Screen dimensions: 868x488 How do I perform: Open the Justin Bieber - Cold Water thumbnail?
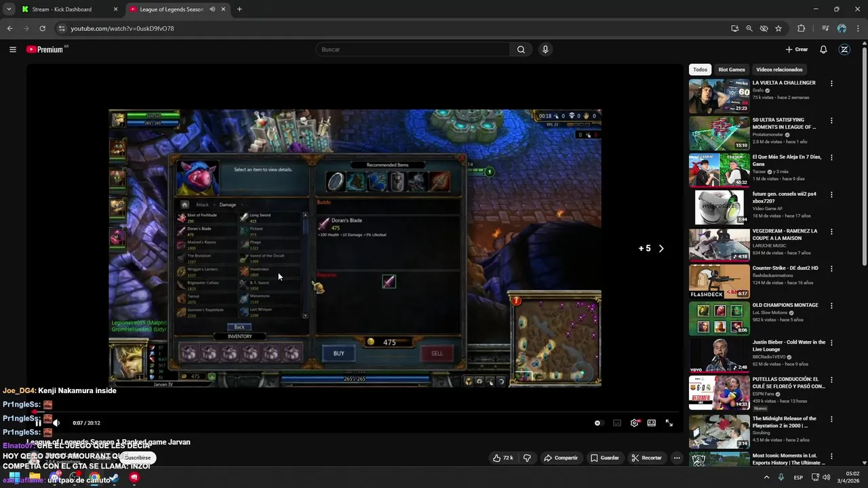719,356
